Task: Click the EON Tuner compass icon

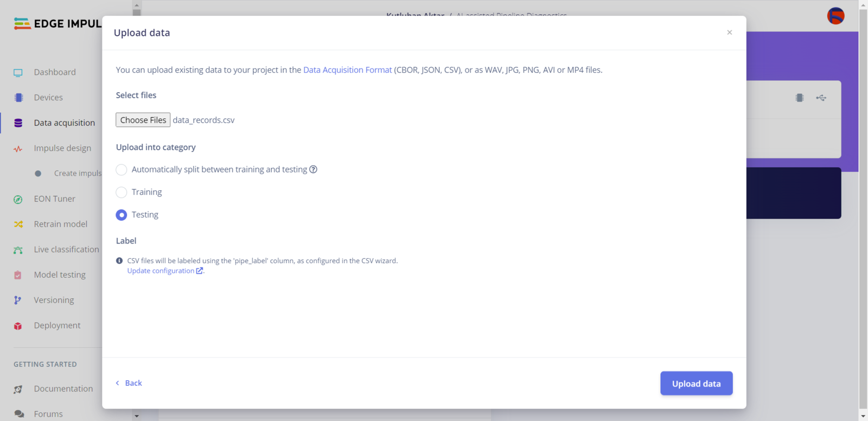Action: coord(18,199)
